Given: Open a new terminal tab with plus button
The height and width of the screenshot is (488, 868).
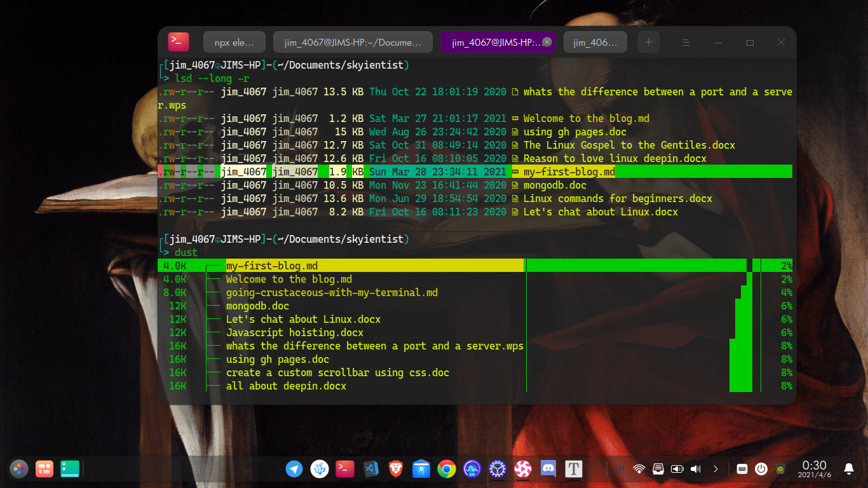Looking at the screenshot, I should 648,41.
